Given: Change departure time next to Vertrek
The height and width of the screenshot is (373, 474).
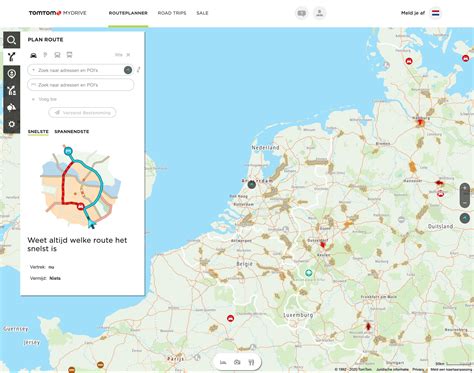Looking at the screenshot, I should point(51,267).
